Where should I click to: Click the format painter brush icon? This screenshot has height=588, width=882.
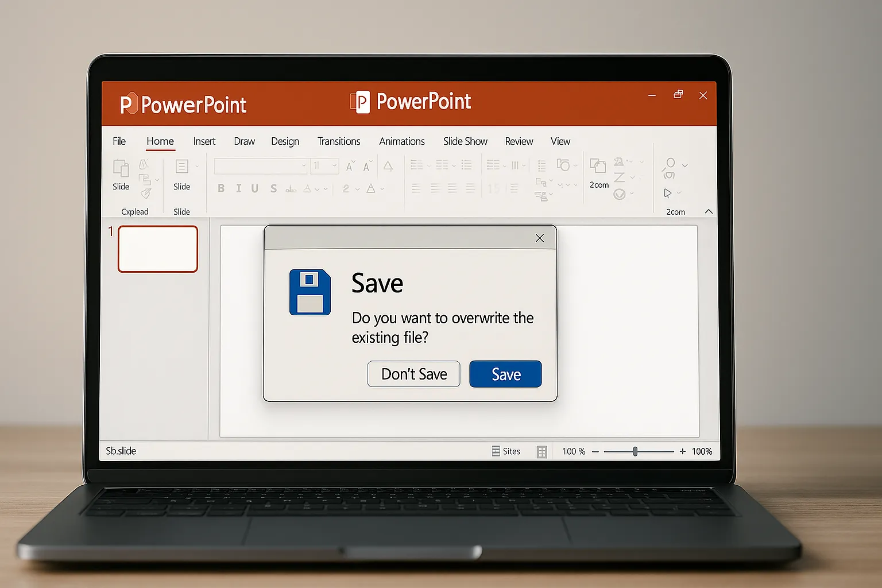(x=146, y=194)
